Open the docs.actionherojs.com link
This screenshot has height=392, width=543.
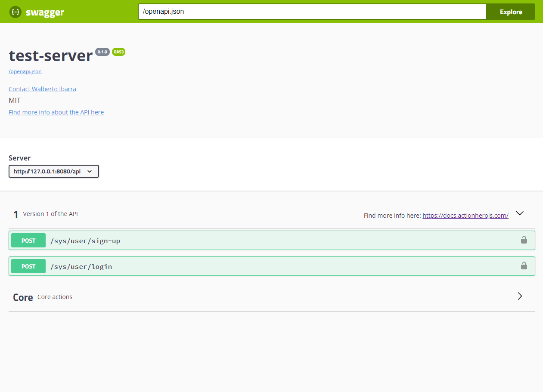pyautogui.click(x=465, y=216)
